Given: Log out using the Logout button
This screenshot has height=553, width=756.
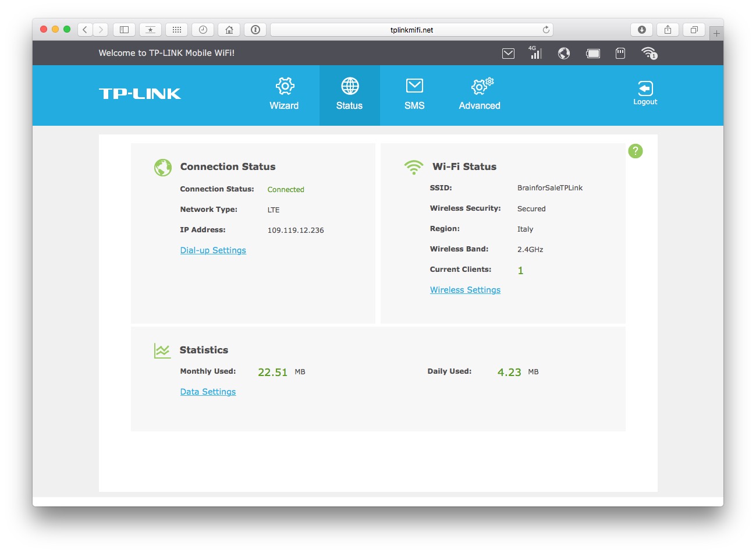Looking at the screenshot, I should [645, 93].
